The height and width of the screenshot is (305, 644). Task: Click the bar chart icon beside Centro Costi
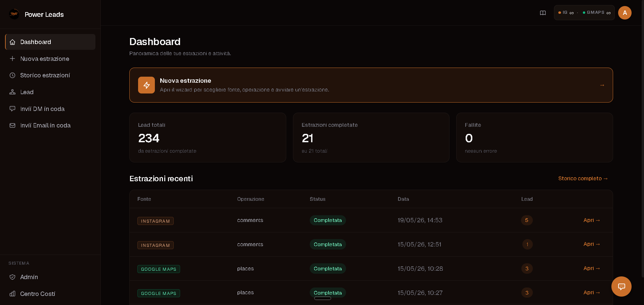click(x=12, y=294)
